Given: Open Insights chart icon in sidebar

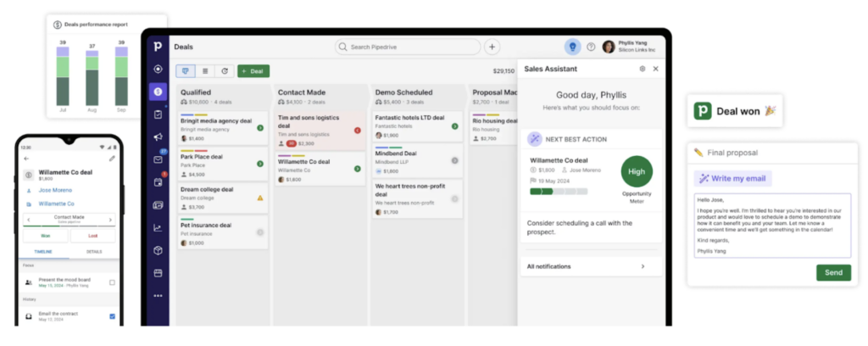Looking at the screenshot, I should [158, 227].
